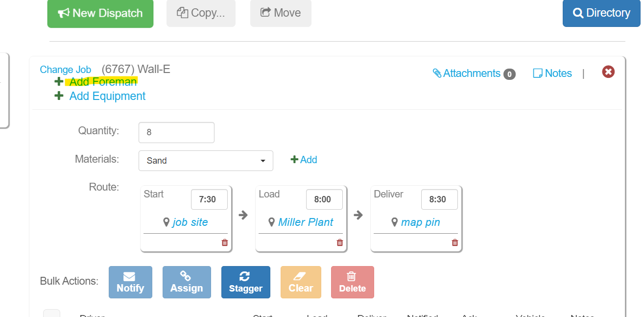Click Add link next to Materials

coord(304,160)
